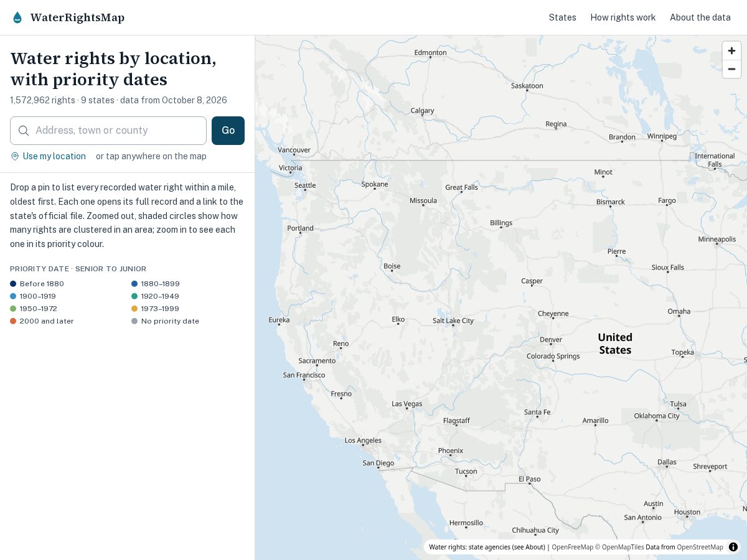Viewport: 747px width, 560px height.
Task: Click Phoenix on the map
Action: coord(451,450)
